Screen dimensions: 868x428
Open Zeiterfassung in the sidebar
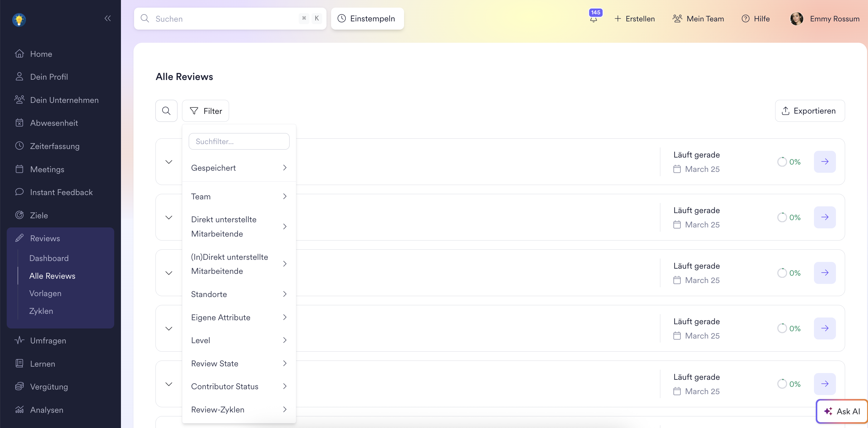point(55,146)
